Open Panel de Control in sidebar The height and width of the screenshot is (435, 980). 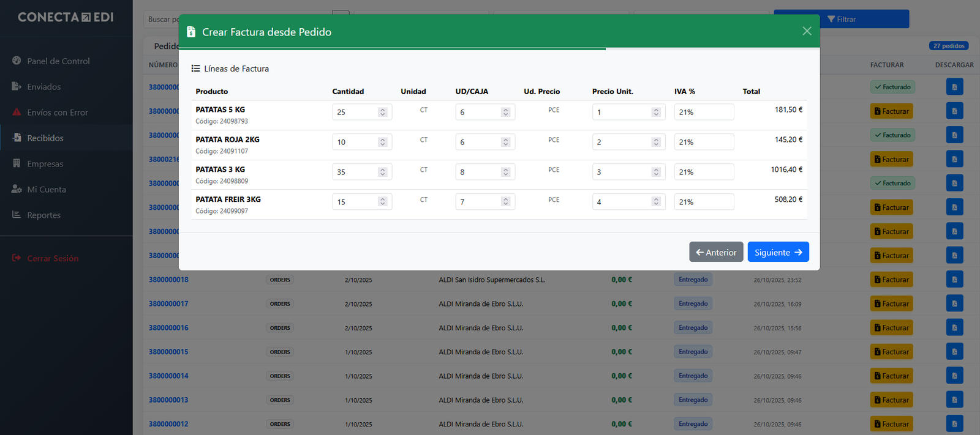pyautogui.click(x=58, y=61)
